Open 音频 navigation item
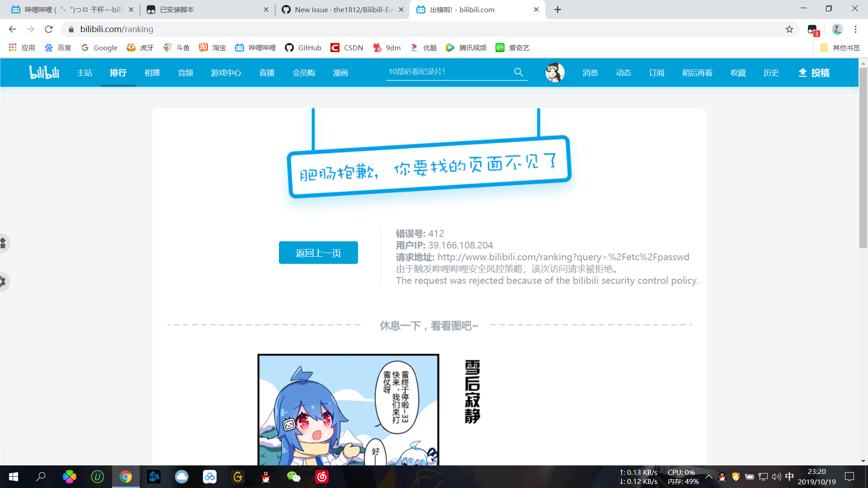Screen dimensions: 868x488 (185, 73)
